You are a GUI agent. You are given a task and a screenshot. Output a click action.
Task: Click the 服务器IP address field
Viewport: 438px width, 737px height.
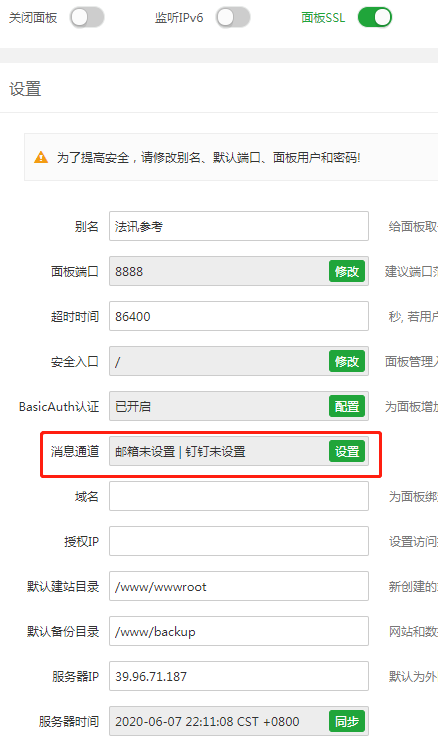[239, 676]
